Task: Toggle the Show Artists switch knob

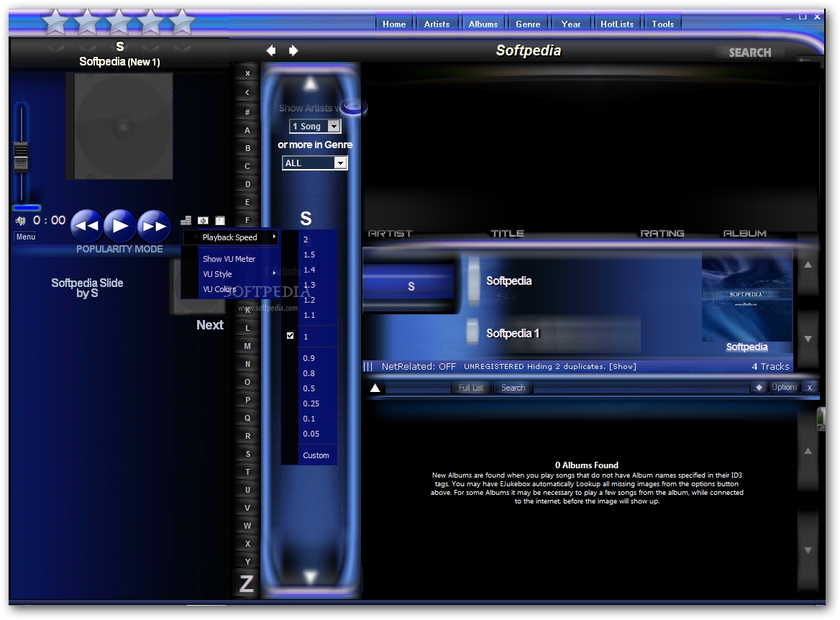Action: 353,106
